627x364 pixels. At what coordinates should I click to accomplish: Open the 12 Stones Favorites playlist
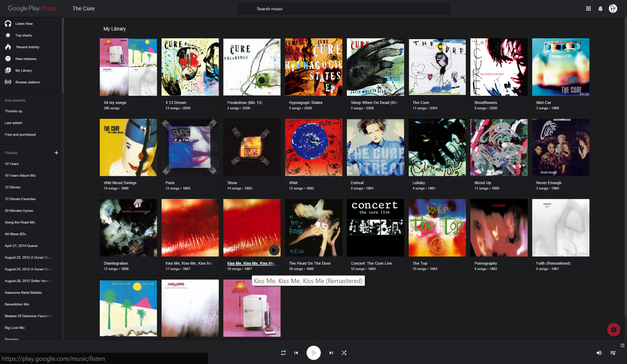click(x=20, y=199)
